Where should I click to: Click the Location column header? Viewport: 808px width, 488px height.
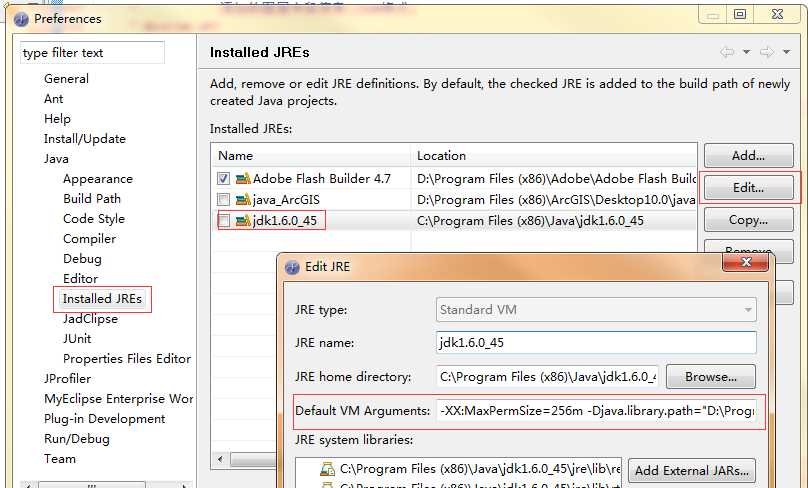click(554, 156)
